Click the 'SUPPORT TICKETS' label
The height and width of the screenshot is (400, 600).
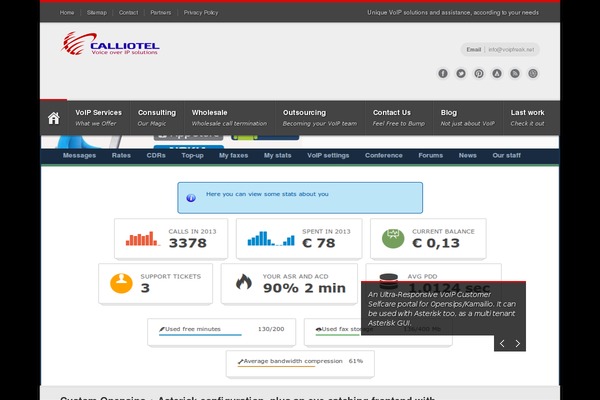pyautogui.click(x=171, y=276)
